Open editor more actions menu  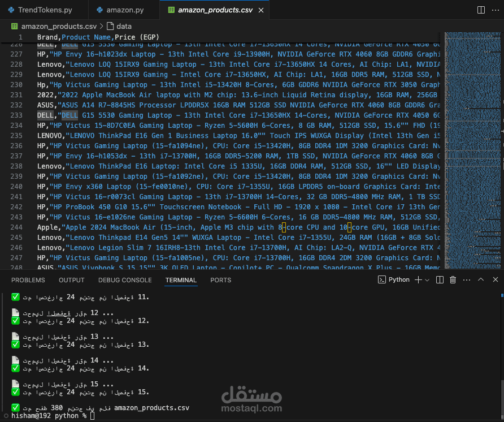coord(496,10)
